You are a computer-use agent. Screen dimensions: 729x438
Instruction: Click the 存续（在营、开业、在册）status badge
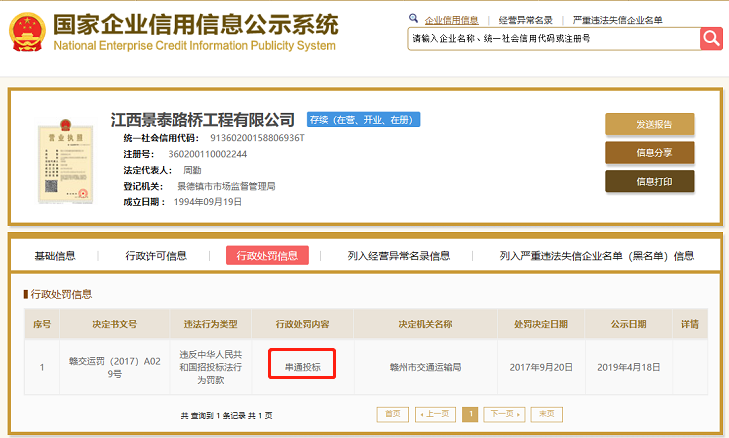[363, 119]
